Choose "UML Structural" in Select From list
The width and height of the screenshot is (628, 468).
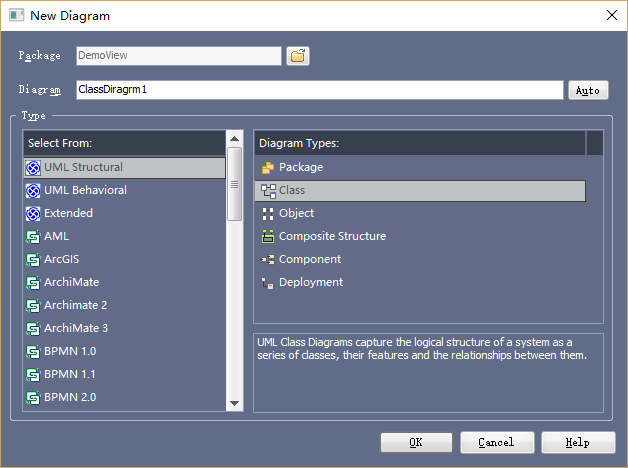tap(125, 167)
